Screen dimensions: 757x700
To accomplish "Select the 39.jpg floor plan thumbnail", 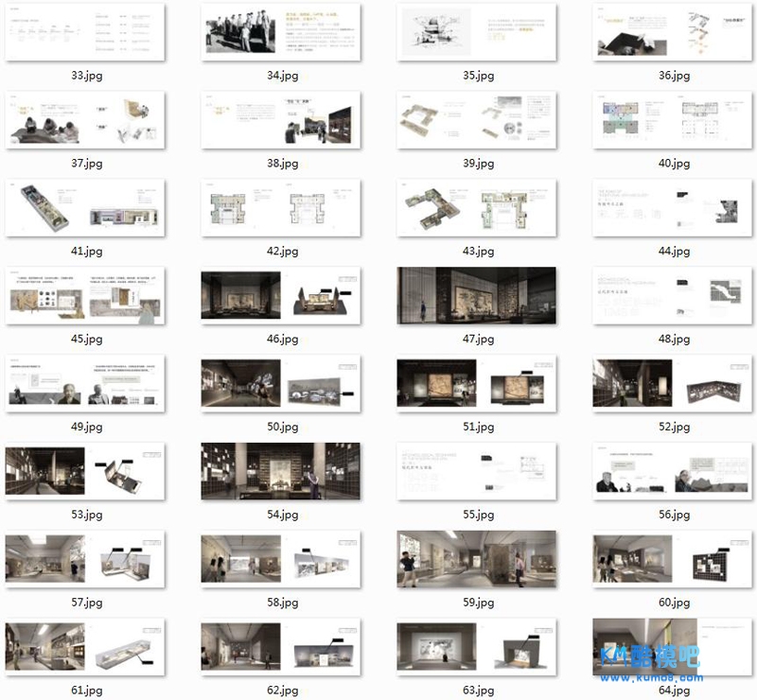I will click(477, 120).
